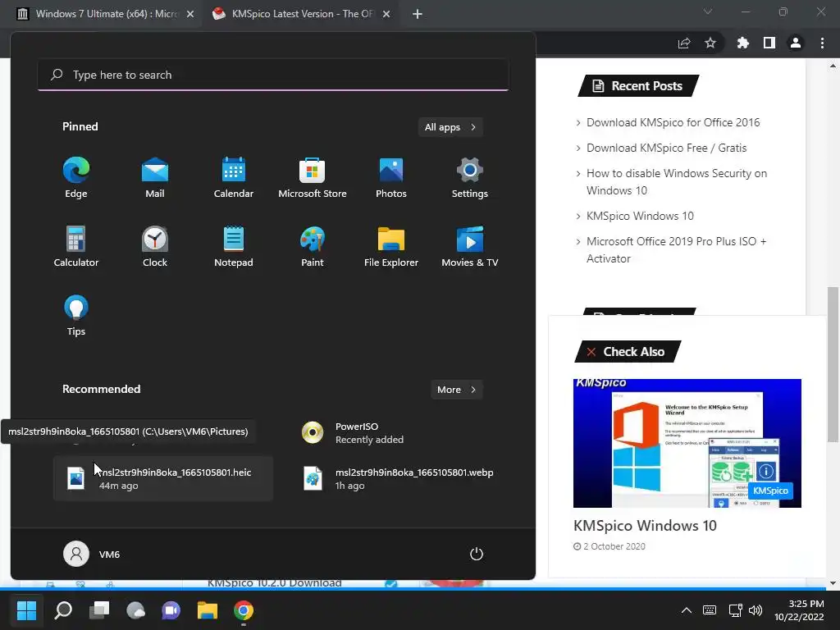Share this page from Chrome toolbar
This screenshot has width=840, height=630.
coord(684,43)
